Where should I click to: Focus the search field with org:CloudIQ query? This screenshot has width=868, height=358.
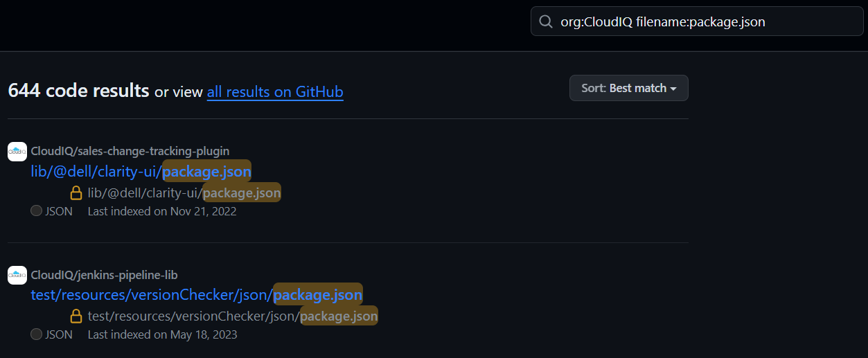point(697,21)
